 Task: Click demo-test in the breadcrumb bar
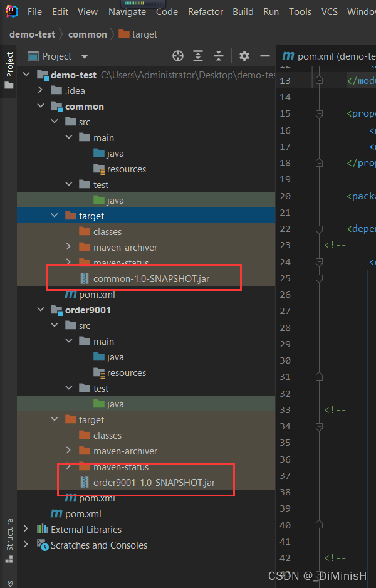point(32,34)
